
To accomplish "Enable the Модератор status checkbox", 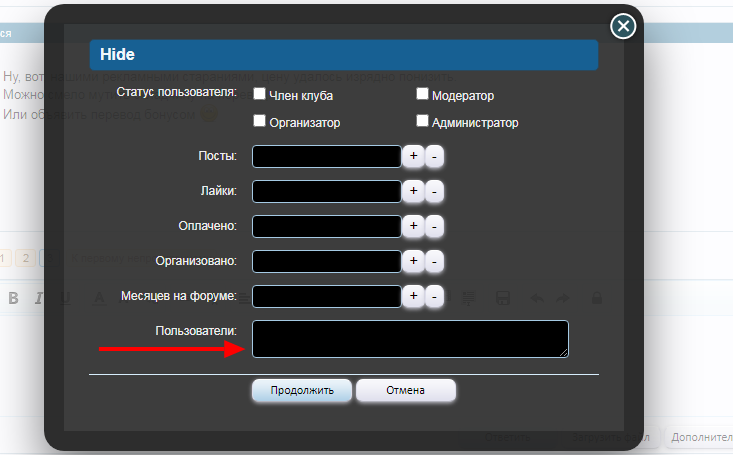I will [422, 95].
